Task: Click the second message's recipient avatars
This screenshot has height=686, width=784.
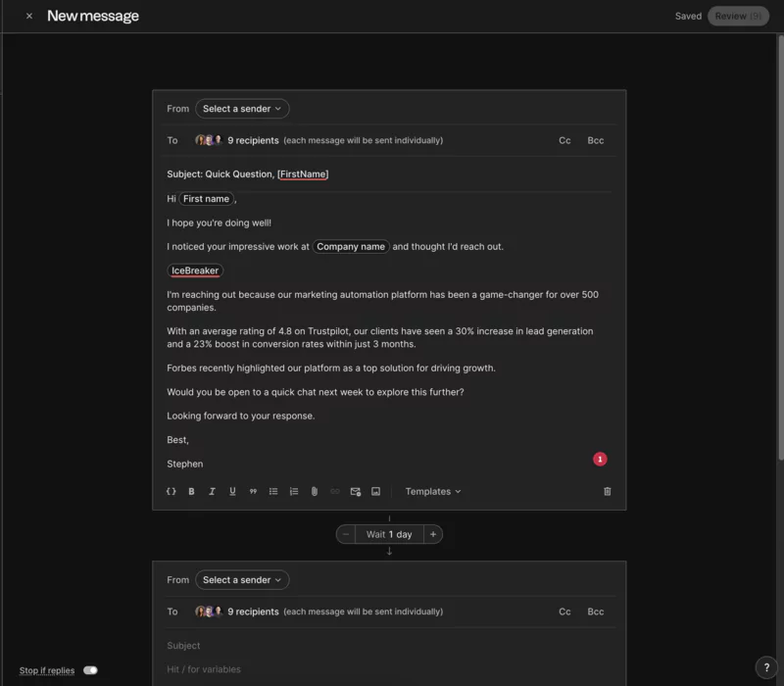Action: pos(209,612)
